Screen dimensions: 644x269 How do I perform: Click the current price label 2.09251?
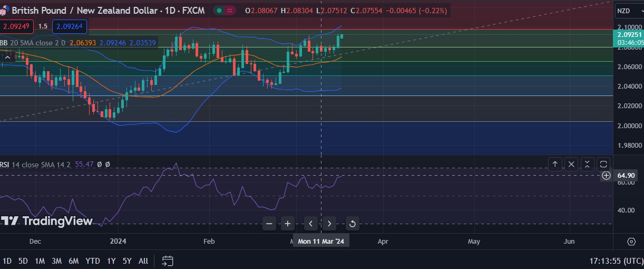click(x=629, y=35)
